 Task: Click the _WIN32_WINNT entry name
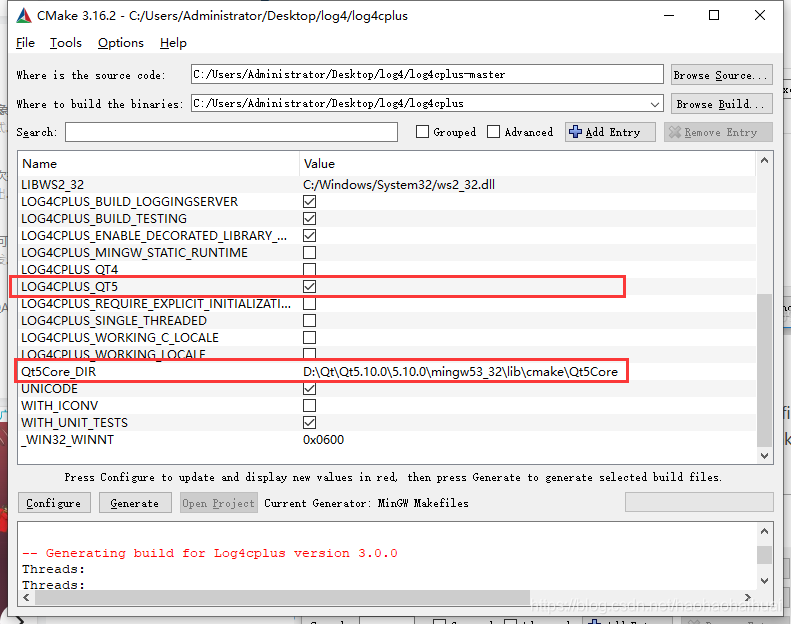[68, 440]
